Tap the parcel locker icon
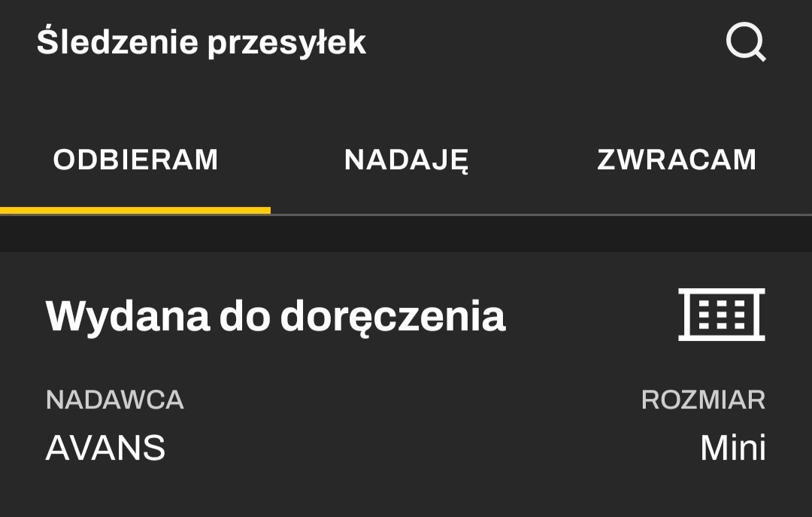The image size is (812, 517). (x=721, y=315)
